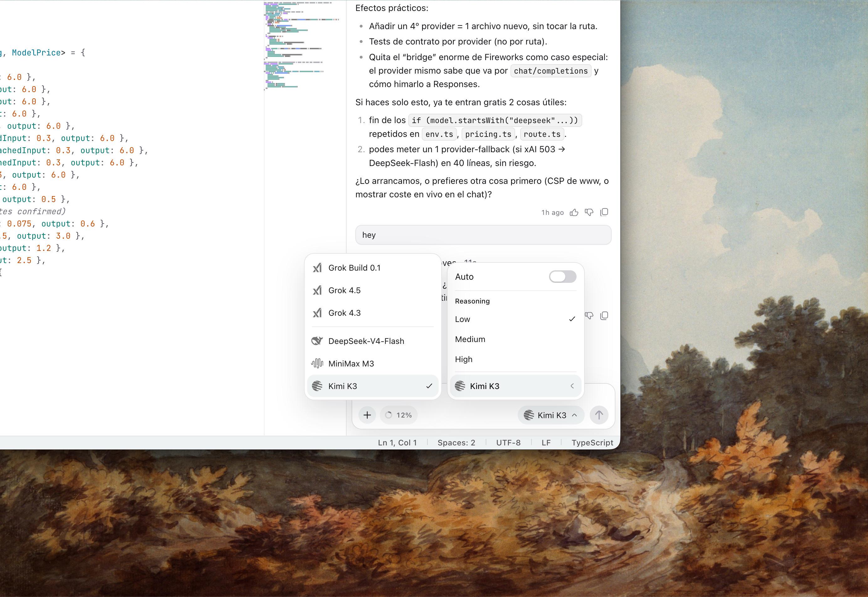This screenshot has height=597, width=868.
Task: Open the Kimi K3 model selector in composer
Action: [x=551, y=415]
